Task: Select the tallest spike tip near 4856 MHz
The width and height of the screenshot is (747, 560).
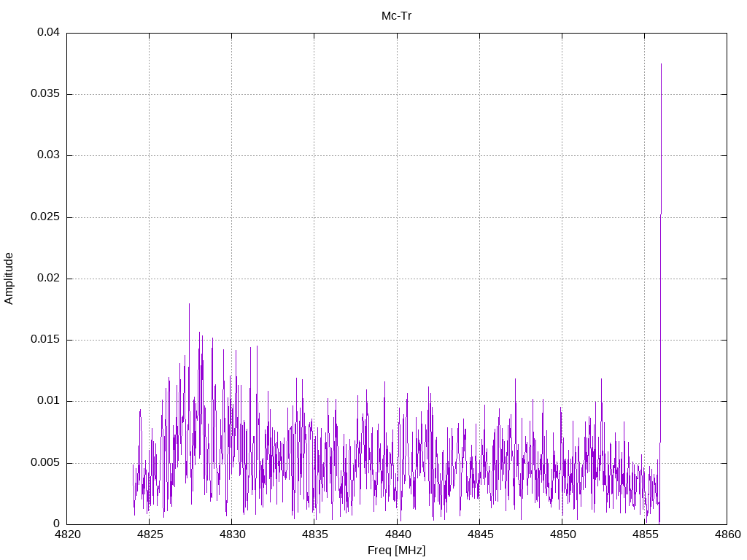Action: pyautogui.click(x=661, y=65)
